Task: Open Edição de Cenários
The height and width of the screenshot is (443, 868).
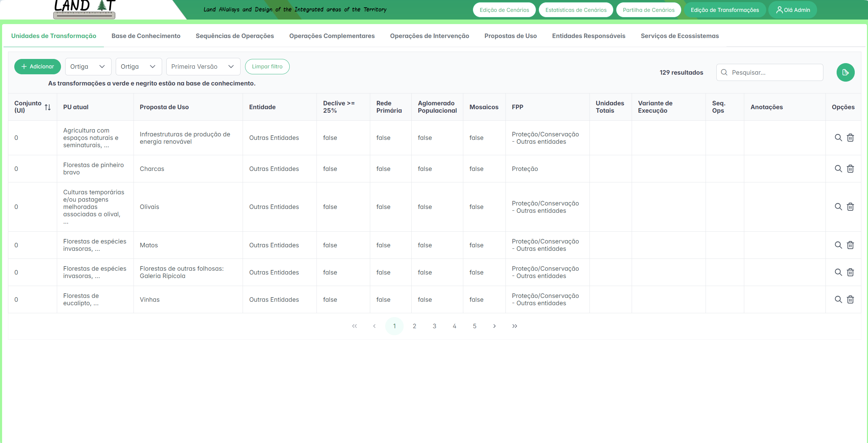Action: point(504,10)
